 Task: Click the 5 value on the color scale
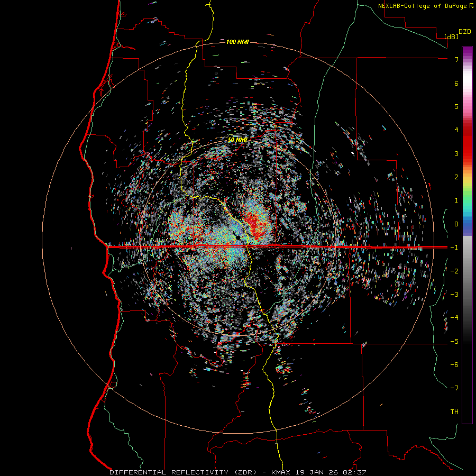pos(456,106)
